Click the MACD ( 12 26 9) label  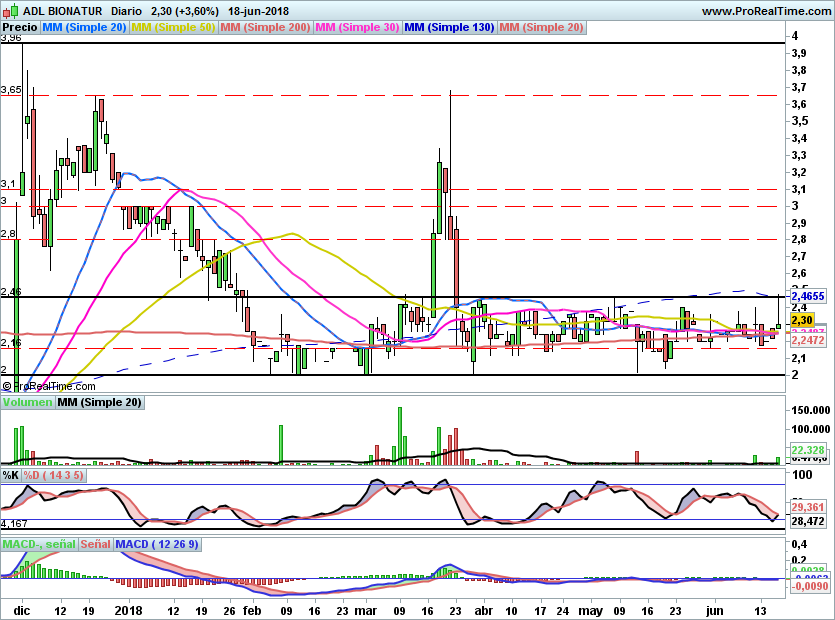coord(157,544)
